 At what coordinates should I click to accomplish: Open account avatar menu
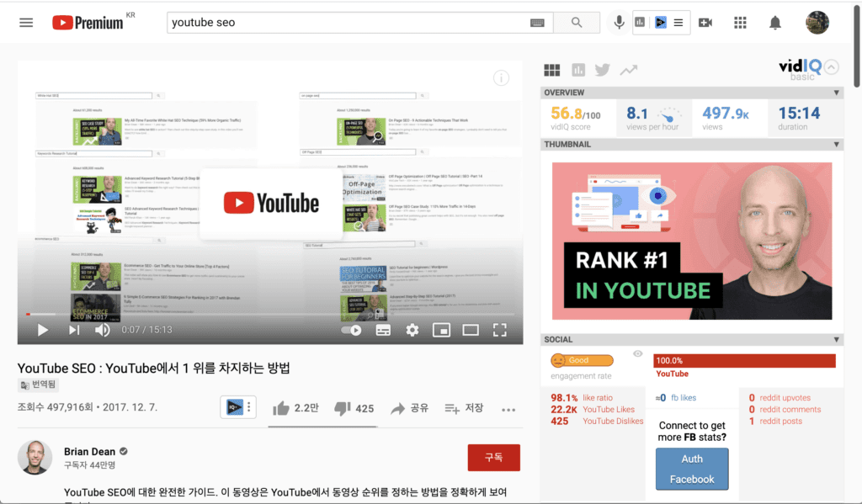pos(817,23)
